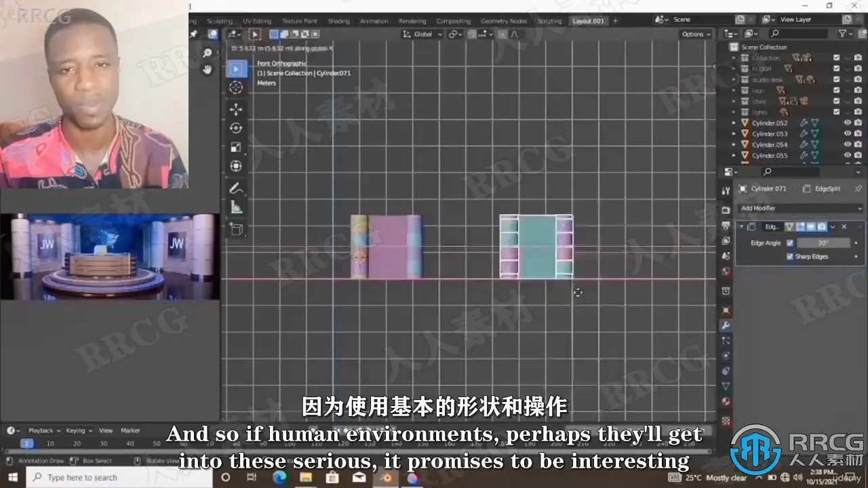Open the Keying dropdown in timeline
Screen dimensions: 868x488
[79, 430]
